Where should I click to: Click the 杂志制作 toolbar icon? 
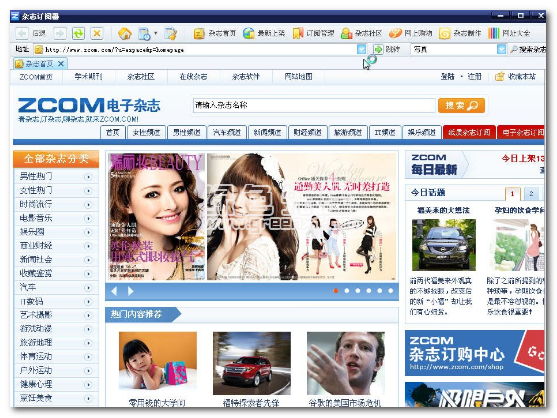point(460,33)
